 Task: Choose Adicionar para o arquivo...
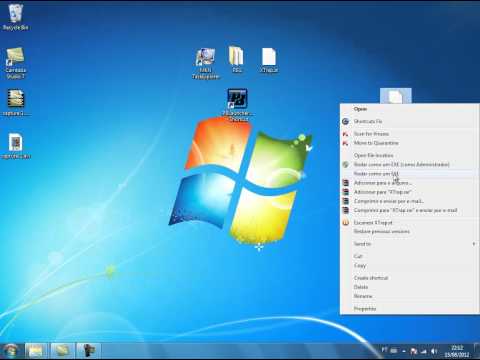[409, 183]
